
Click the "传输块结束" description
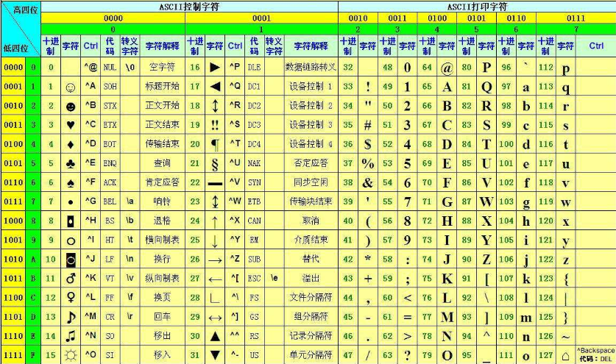311,201
